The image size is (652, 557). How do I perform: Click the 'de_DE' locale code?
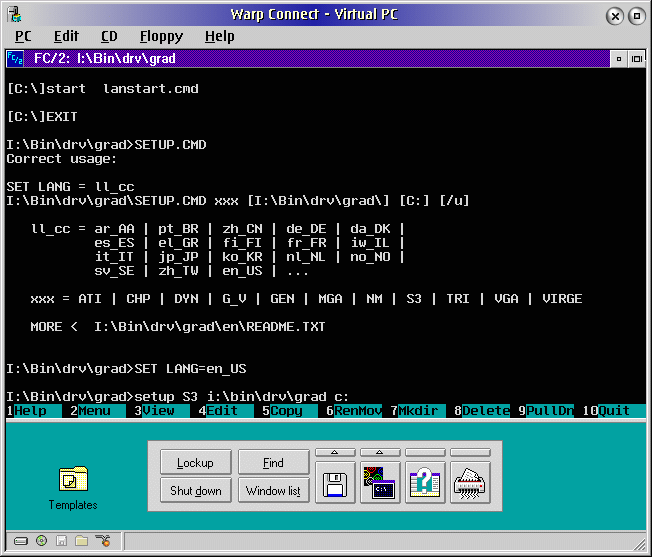pos(306,229)
